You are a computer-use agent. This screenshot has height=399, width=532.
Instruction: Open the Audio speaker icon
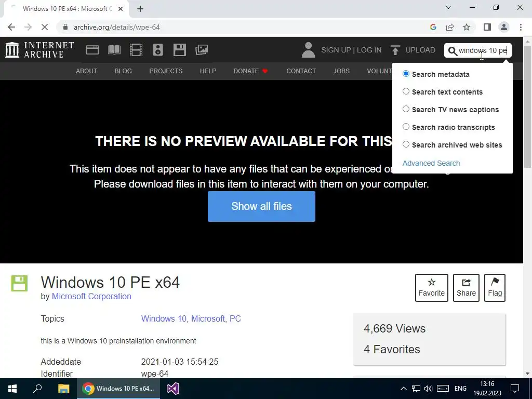coord(158,50)
